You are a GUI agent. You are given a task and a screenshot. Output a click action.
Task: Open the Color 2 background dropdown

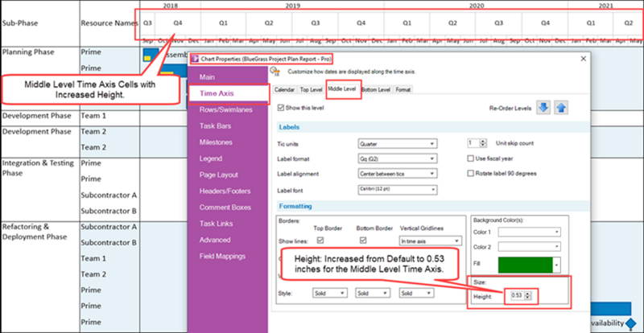[x=530, y=247]
